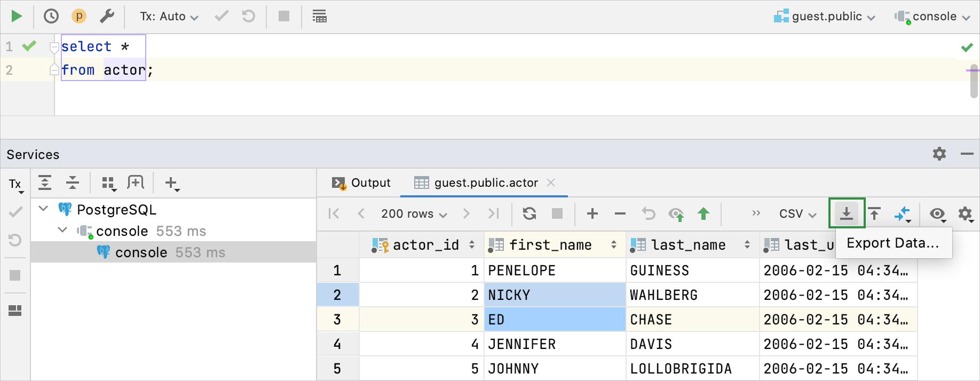Add a new row with plus icon
This screenshot has width=980, height=381.
[x=592, y=213]
